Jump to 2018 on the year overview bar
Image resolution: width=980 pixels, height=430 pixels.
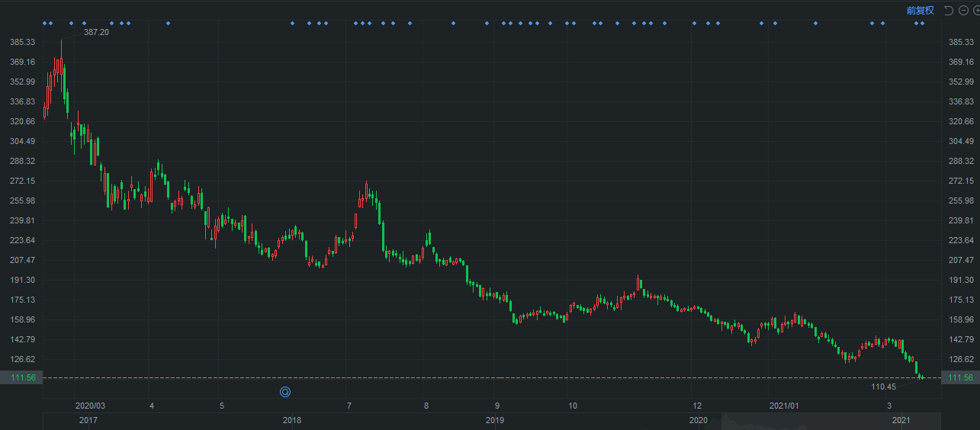point(291,420)
